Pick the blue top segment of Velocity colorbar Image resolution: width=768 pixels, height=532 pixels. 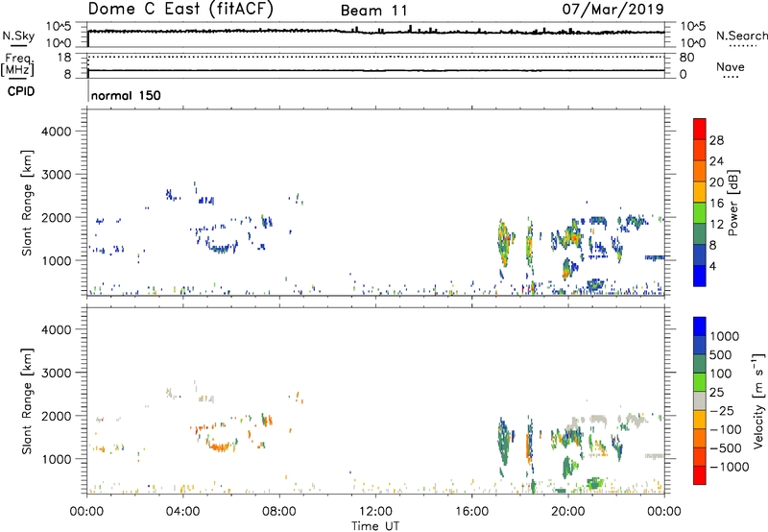pos(700,326)
